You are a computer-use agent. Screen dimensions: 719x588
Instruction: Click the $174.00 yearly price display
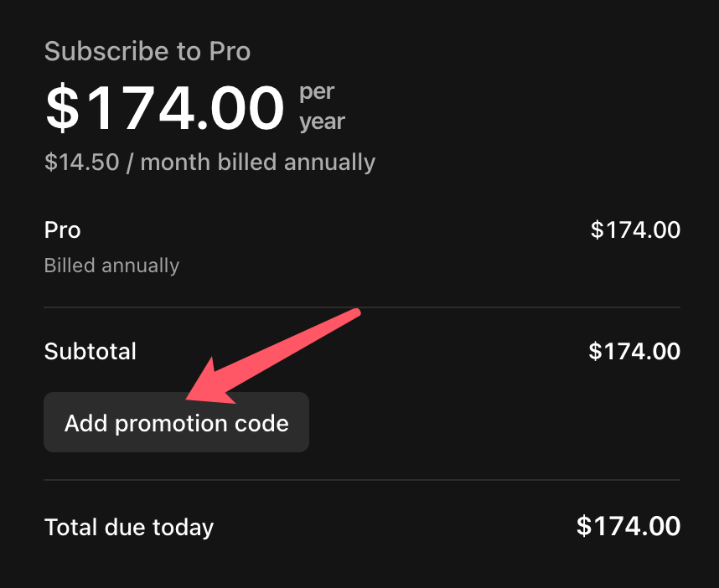(164, 107)
